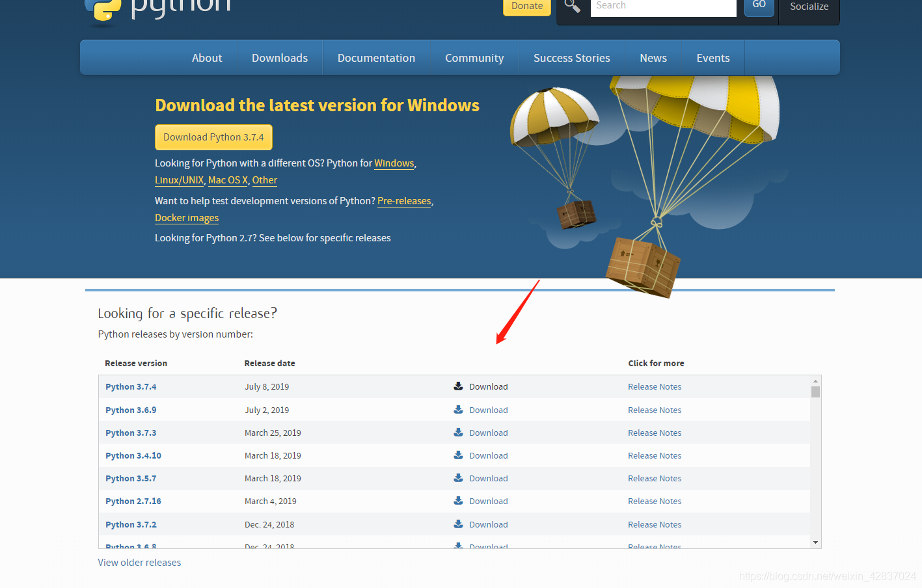Viewport: 922px width, 588px height.
Task: Open the Python 3.4.10 release version link
Action: coord(133,455)
